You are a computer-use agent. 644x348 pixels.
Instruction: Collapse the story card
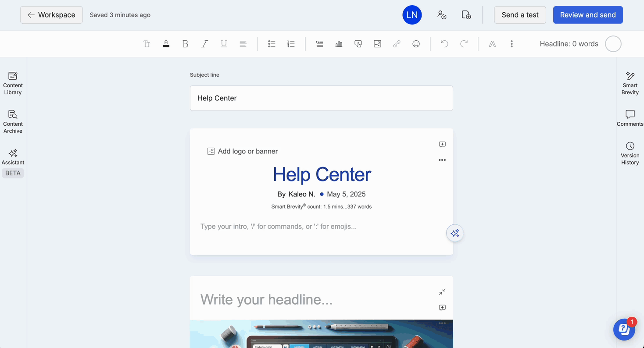coord(442,291)
